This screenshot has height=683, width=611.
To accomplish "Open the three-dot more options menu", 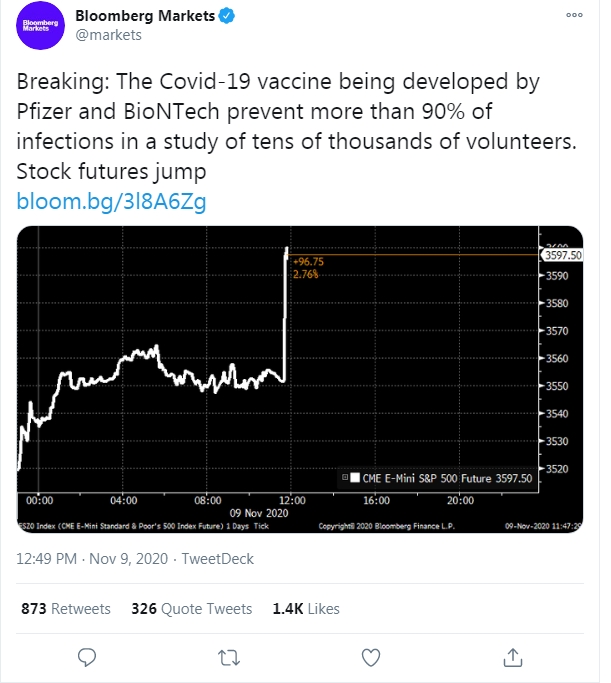I will coord(574,15).
